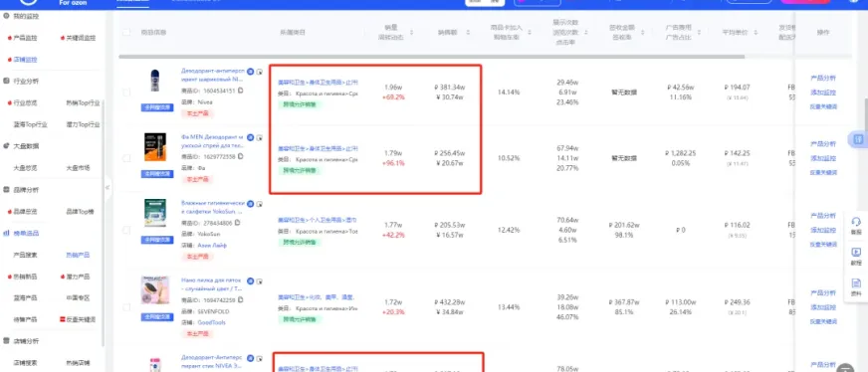
Task: Click the 大盘数据 pie chart icon in sidebar
Action: click(7, 146)
